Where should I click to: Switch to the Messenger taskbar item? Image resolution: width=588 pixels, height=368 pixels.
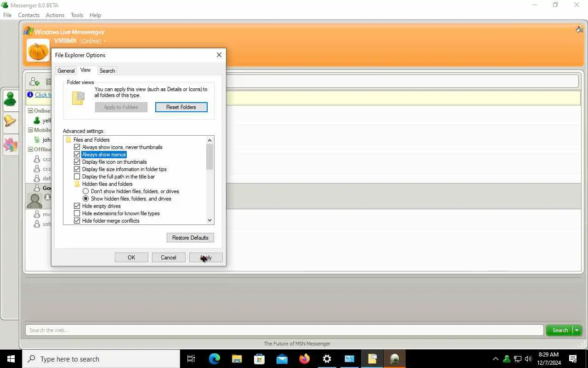pos(395,359)
